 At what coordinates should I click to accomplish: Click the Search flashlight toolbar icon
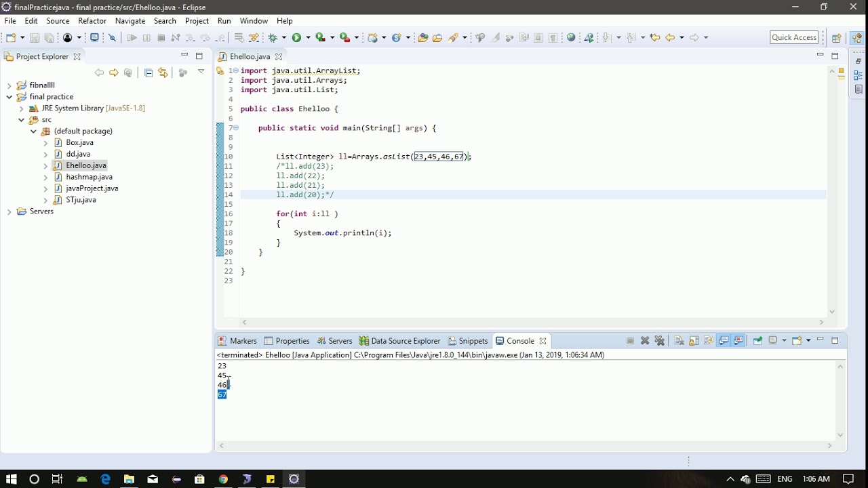point(454,38)
